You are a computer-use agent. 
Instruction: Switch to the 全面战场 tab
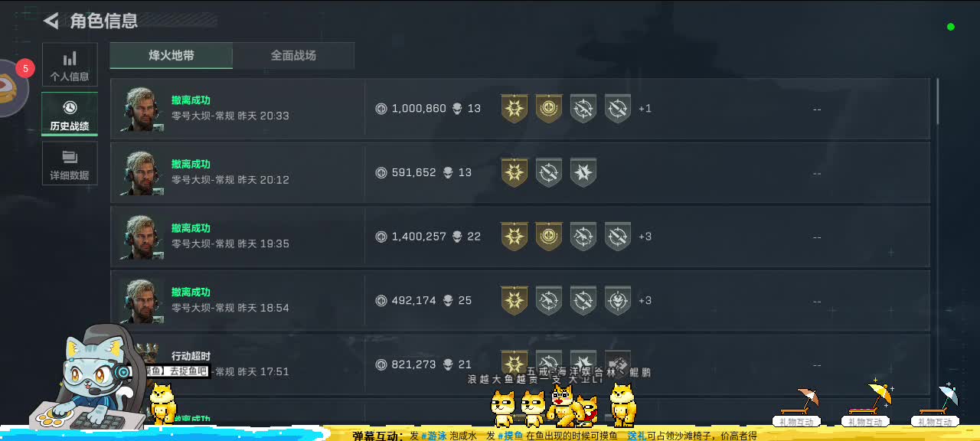tap(293, 56)
